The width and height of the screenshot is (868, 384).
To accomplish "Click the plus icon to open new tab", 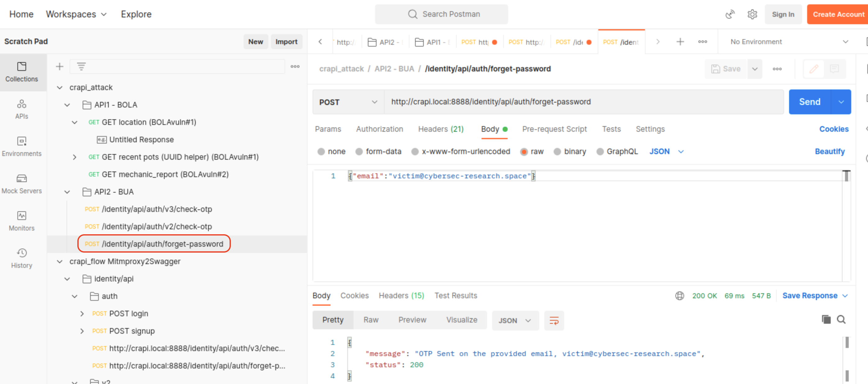I will (x=680, y=42).
